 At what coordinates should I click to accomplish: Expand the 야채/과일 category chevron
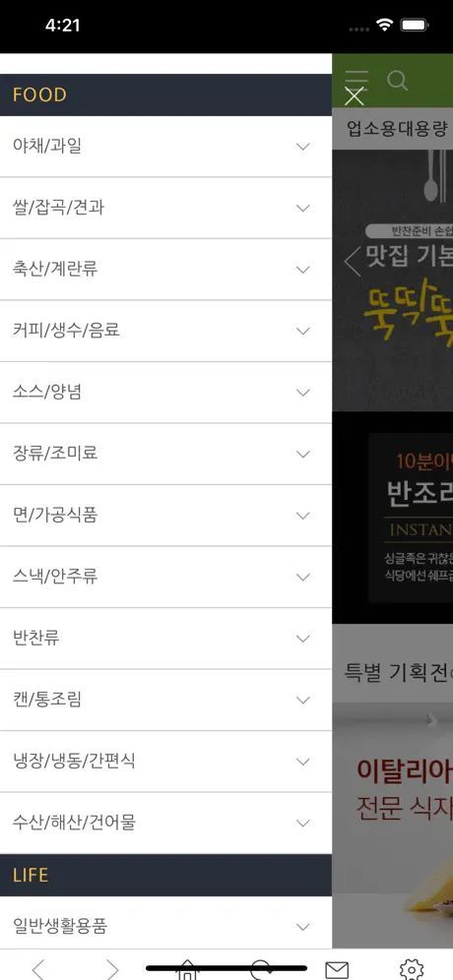(x=303, y=147)
